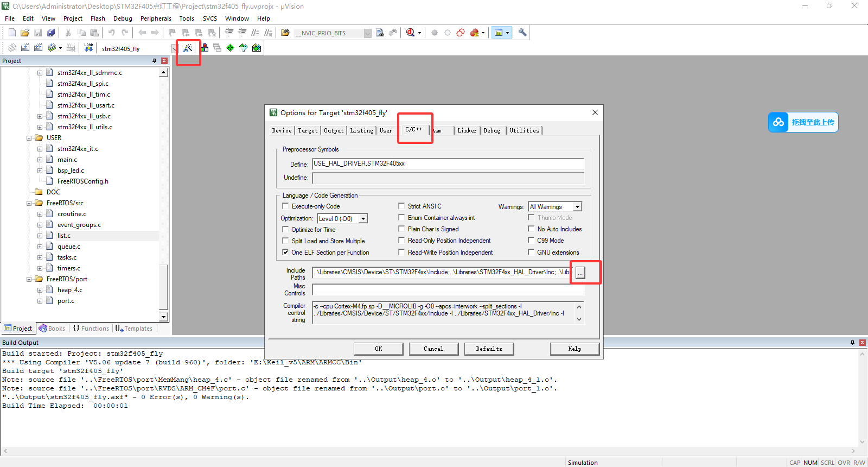
Task: Toggle No Auto Includes checkbox
Action: [x=531, y=229]
